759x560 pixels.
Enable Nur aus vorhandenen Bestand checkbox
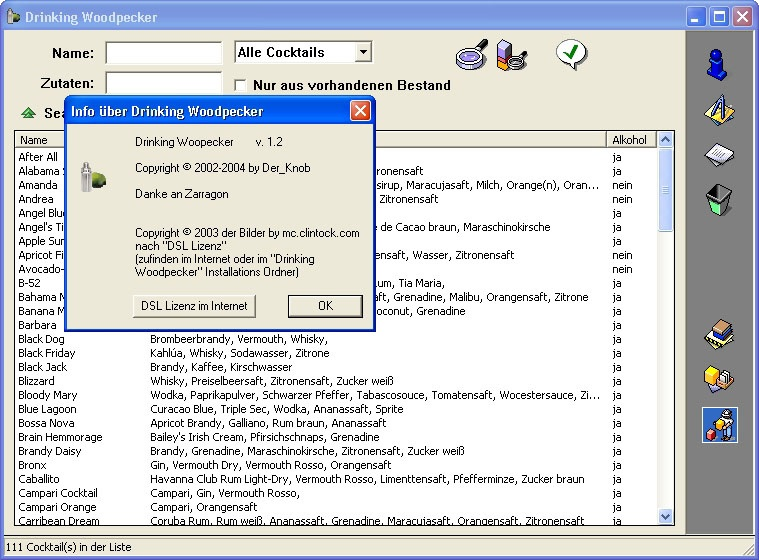[240, 85]
